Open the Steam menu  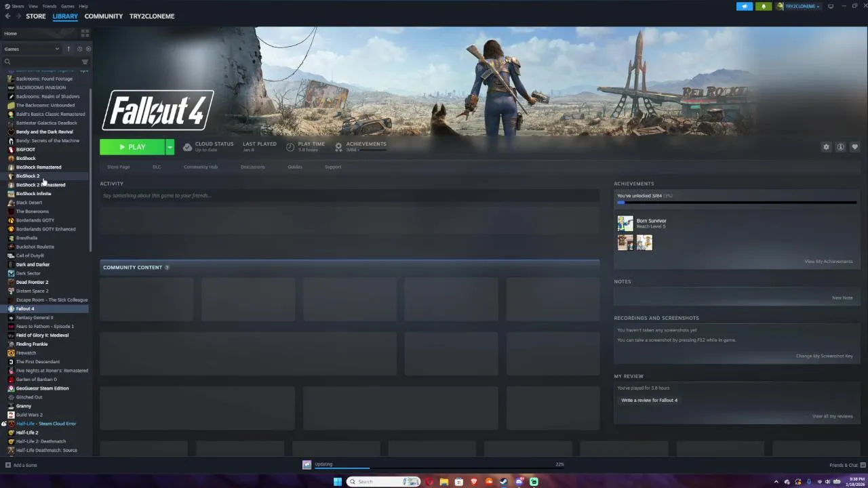tap(18, 6)
